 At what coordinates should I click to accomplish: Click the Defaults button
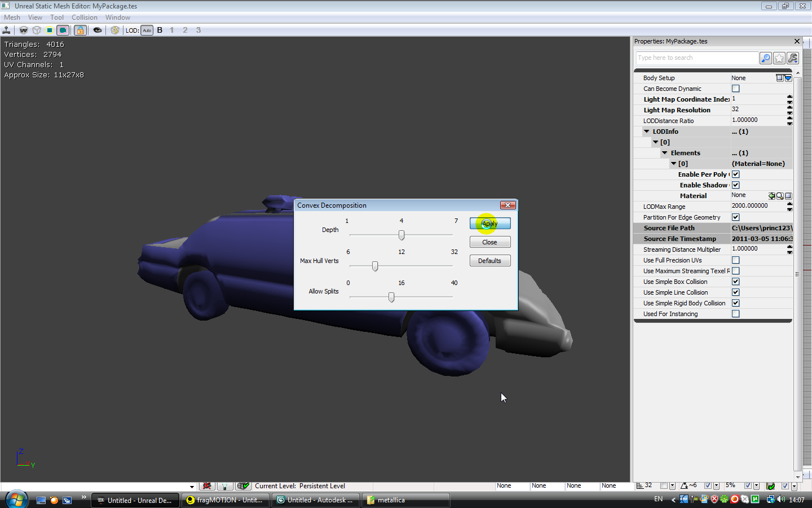click(x=490, y=261)
